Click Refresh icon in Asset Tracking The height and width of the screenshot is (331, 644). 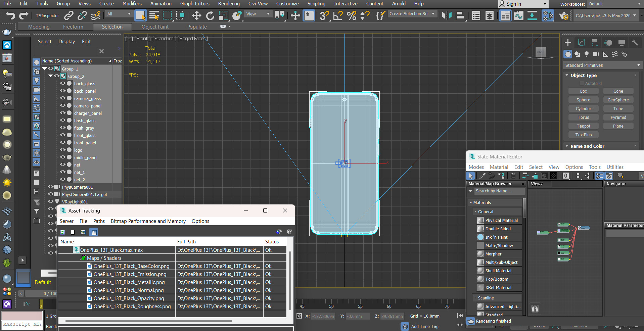click(62, 232)
